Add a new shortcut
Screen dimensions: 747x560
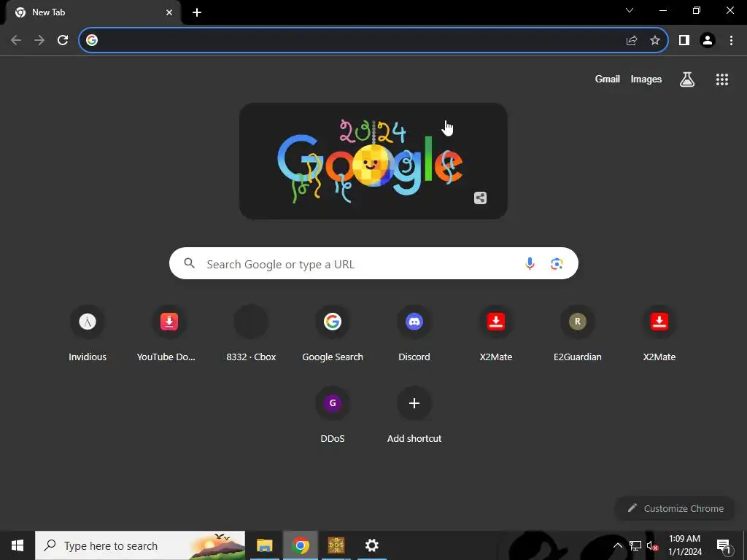[414, 415]
